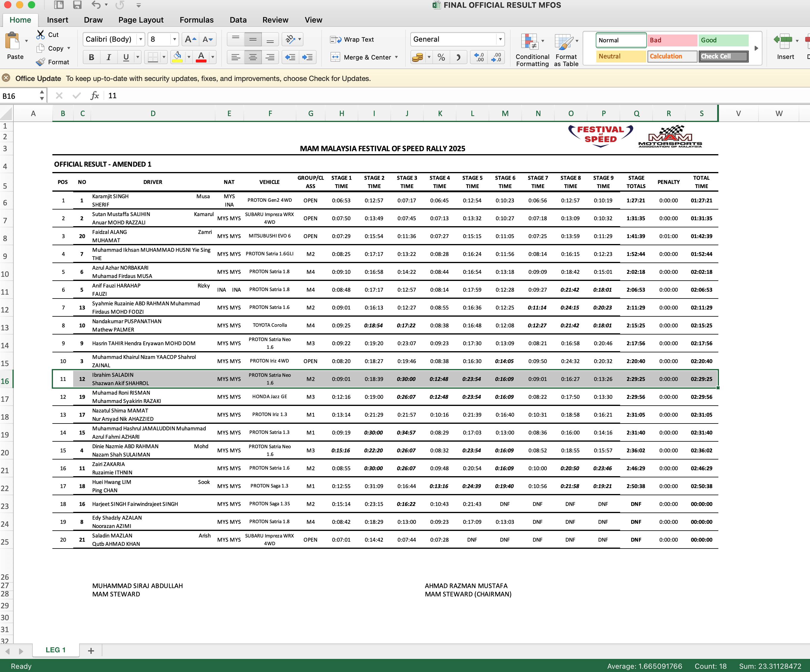Select the Good cell style

tap(724, 40)
